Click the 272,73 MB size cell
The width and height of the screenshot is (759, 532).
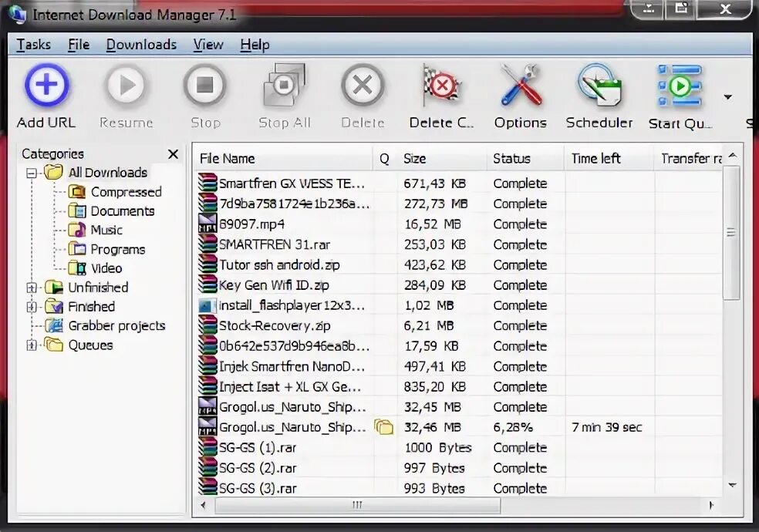(x=436, y=204)
